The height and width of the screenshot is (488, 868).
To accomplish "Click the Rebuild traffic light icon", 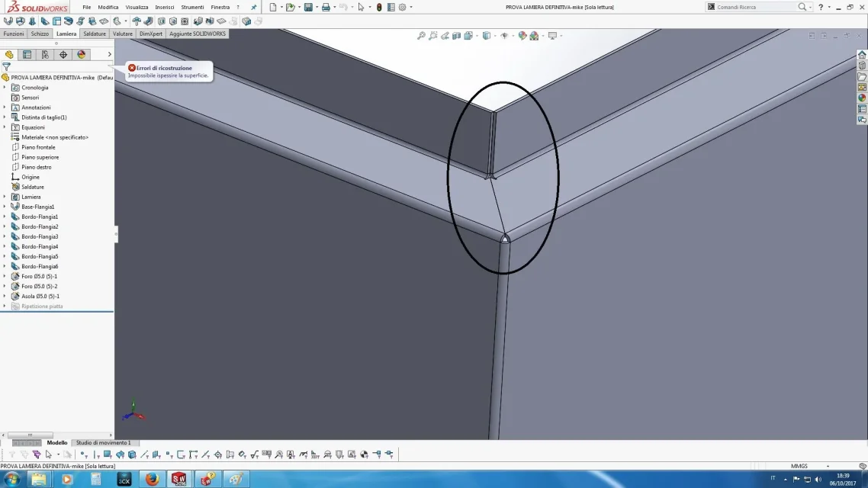I will [x=379, y=7].
